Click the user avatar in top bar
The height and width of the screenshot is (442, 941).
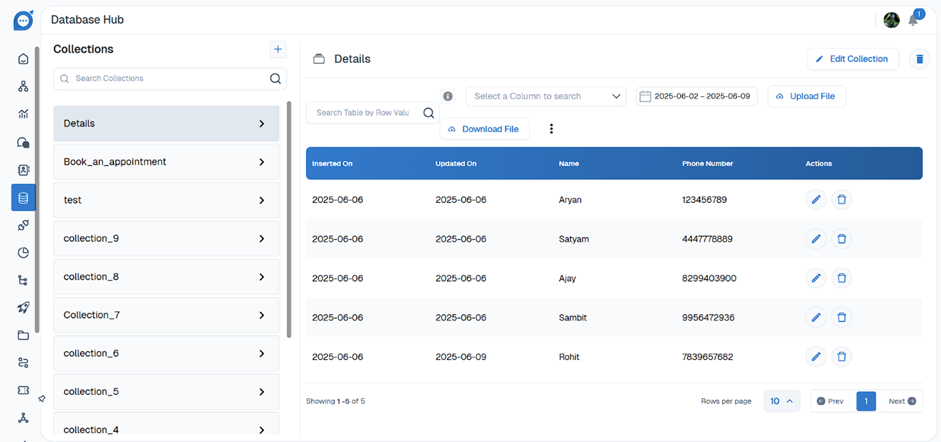coord(891,20)
